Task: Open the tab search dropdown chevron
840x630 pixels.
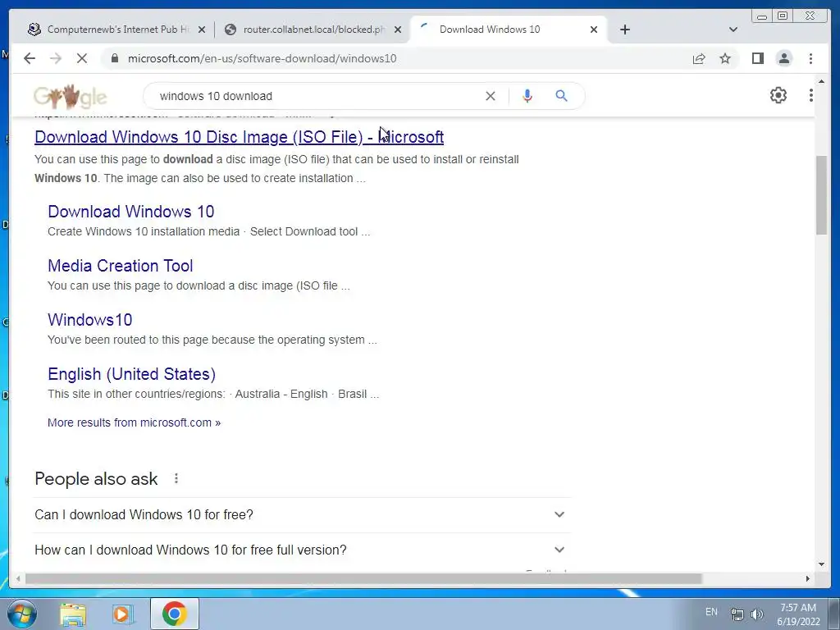Action: tap(733, 30)
